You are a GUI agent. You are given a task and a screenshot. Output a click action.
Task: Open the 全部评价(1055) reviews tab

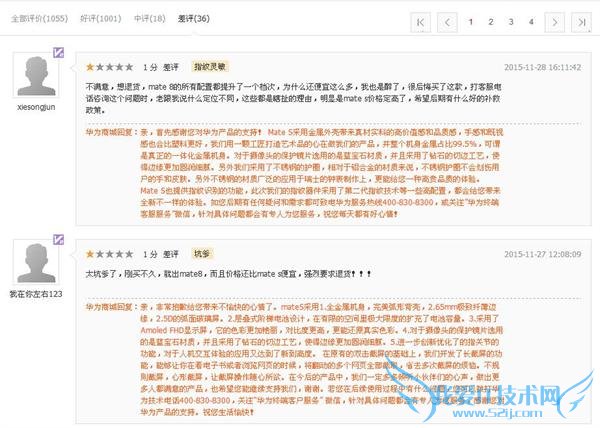point(39,18)
